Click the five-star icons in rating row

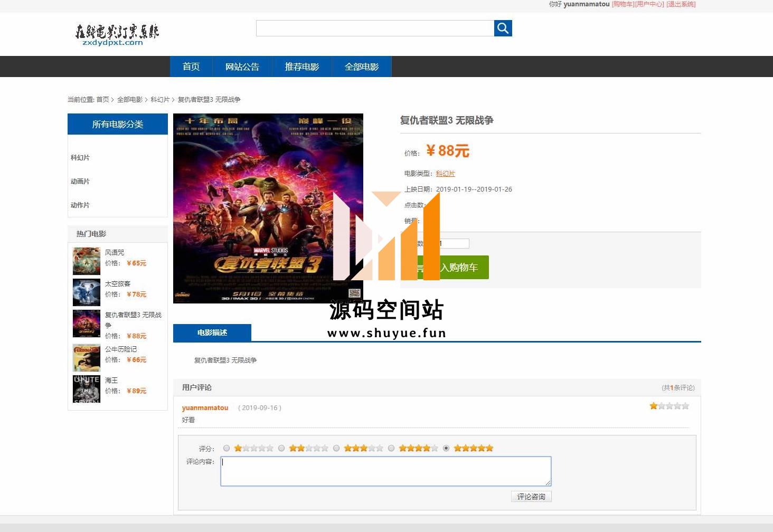pyautogui.click(x=474, y=448)
